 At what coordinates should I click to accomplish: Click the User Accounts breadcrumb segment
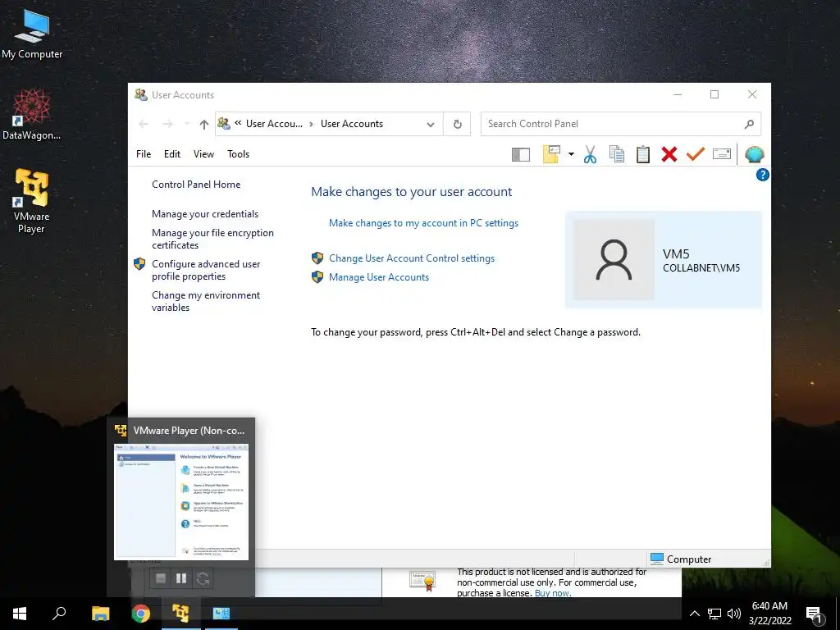click(x=351, y=124)
